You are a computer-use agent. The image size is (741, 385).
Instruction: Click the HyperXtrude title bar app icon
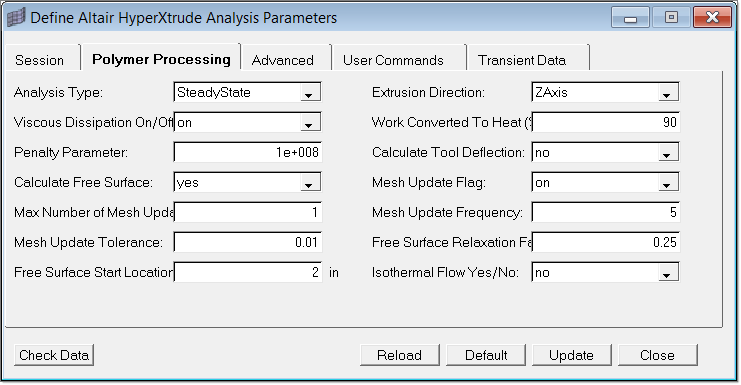click(16, 18)
